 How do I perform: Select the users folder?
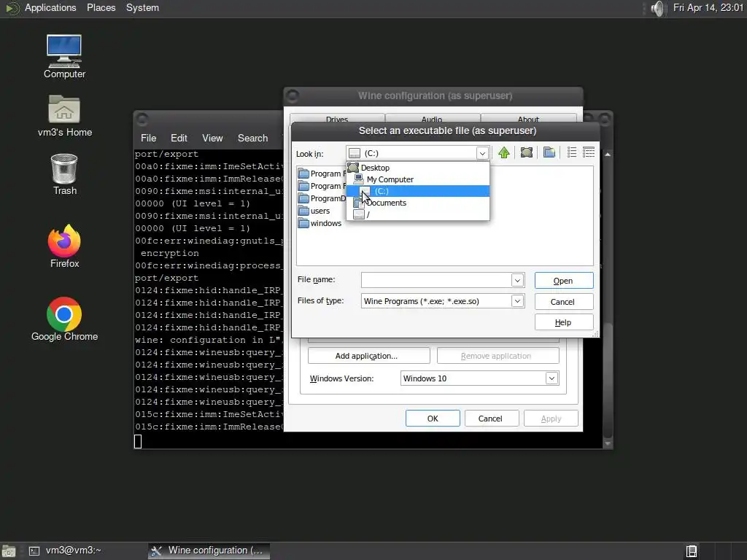(314, 211)
